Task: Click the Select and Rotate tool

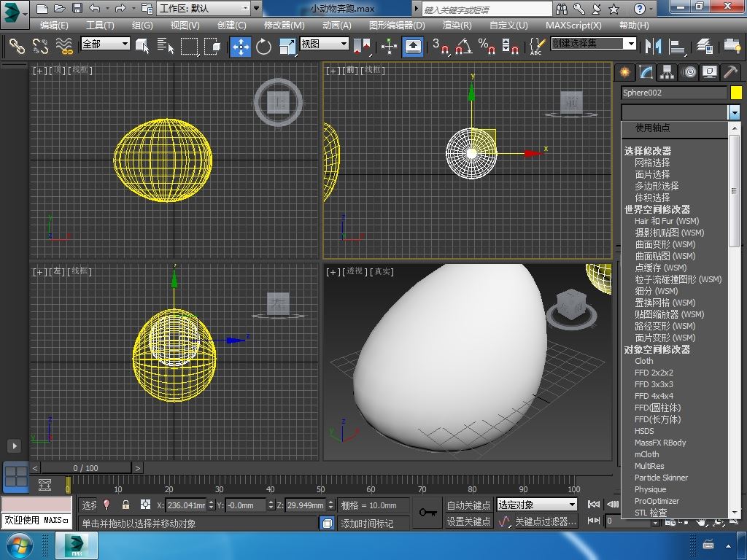Action: pos(263,46)
